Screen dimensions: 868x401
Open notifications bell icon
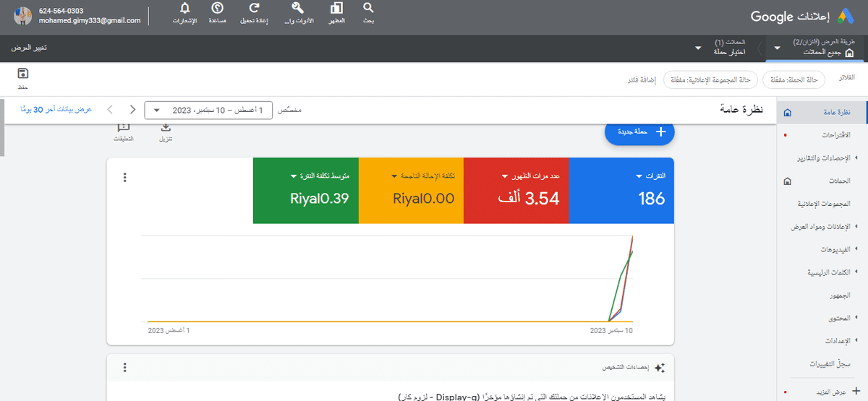point(185,9)
